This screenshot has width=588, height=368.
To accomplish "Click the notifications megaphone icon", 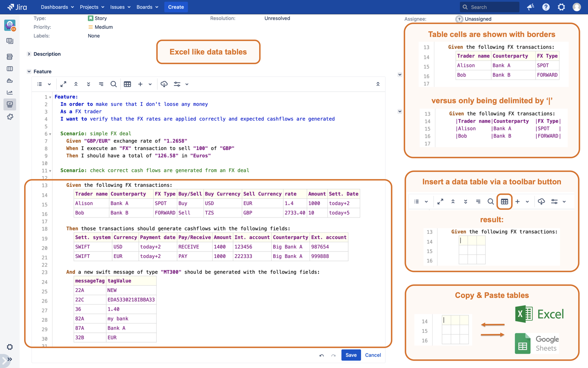I will [x=530, y=7].
